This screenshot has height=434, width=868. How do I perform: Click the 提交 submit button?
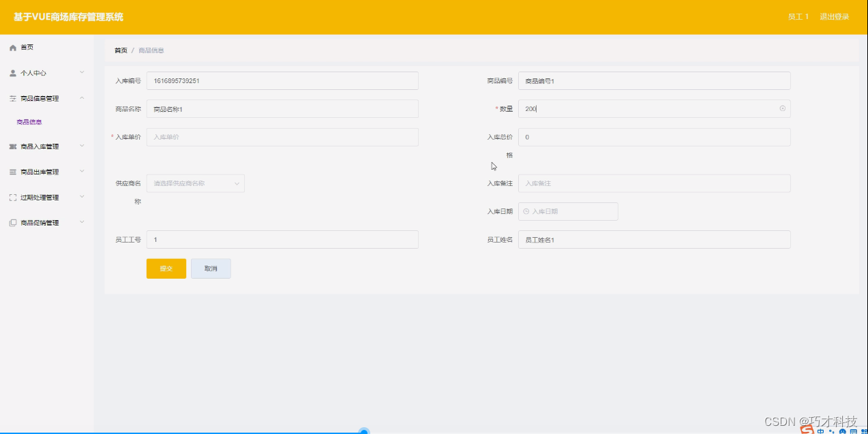166,268
